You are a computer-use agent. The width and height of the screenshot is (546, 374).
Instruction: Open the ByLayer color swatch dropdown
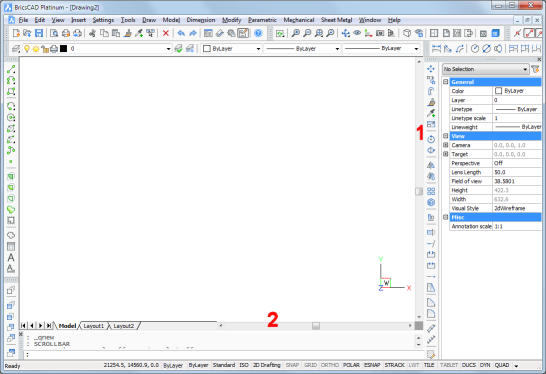pos(232,49)
